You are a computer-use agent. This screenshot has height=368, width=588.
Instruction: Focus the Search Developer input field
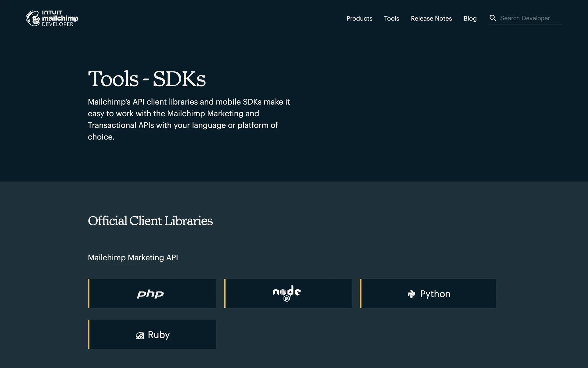click(x=530, y=18)
